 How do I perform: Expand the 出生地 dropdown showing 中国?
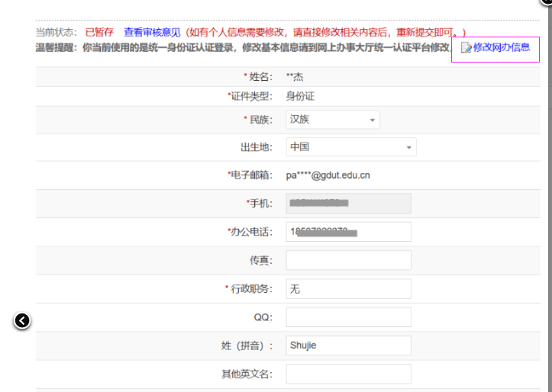point(351,147)
